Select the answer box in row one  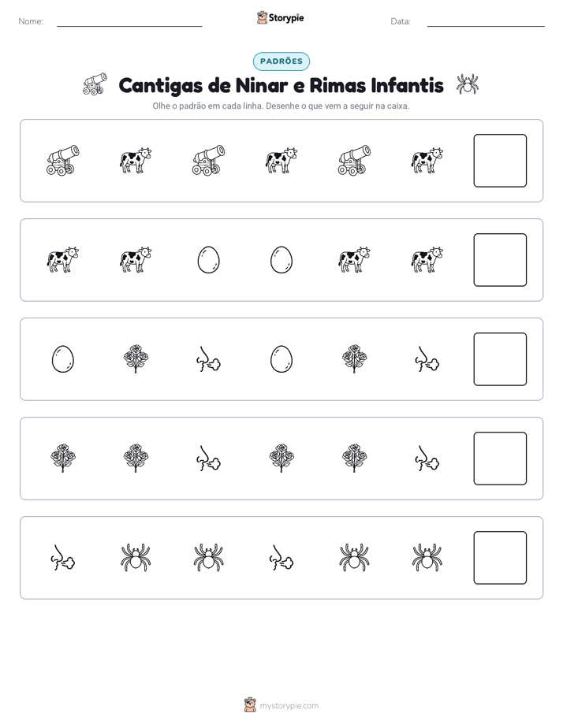[x=500, y=161]
